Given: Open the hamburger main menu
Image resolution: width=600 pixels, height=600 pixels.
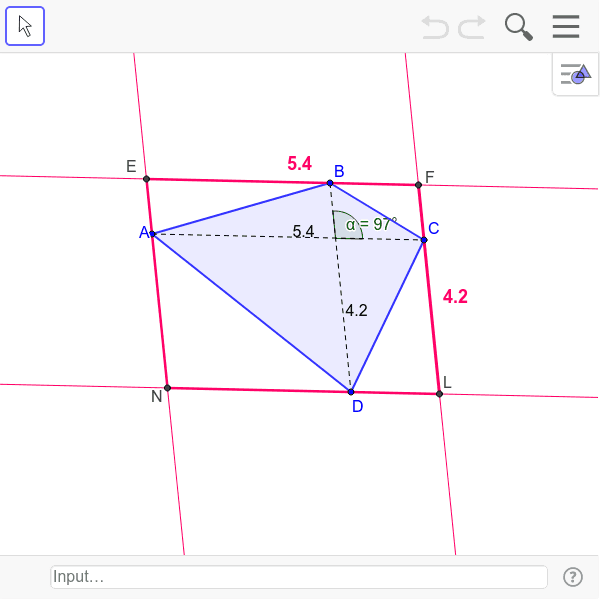Looking at the screenshot, I should (x=566, y=26).
